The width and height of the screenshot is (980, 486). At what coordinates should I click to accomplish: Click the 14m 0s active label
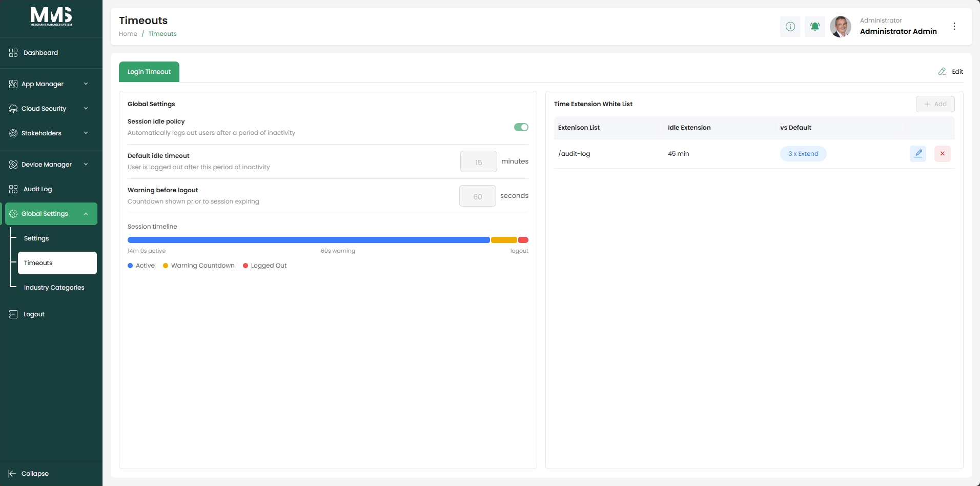click(147, 251)
